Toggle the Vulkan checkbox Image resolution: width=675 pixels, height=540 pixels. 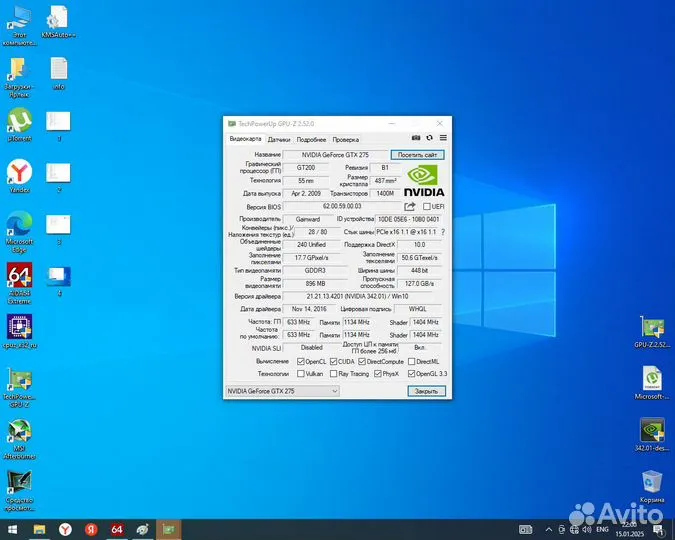(x=300, y=374)
